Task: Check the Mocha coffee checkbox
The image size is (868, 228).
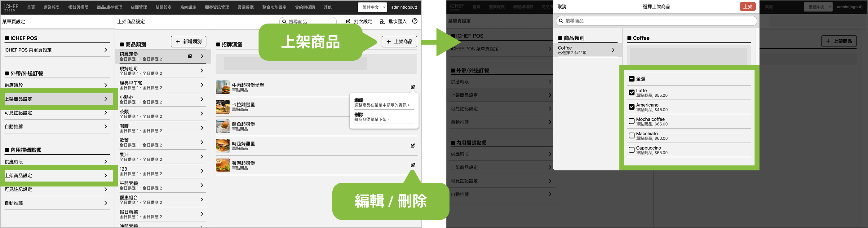Action: pyautogui.click(x=631, y=121)
